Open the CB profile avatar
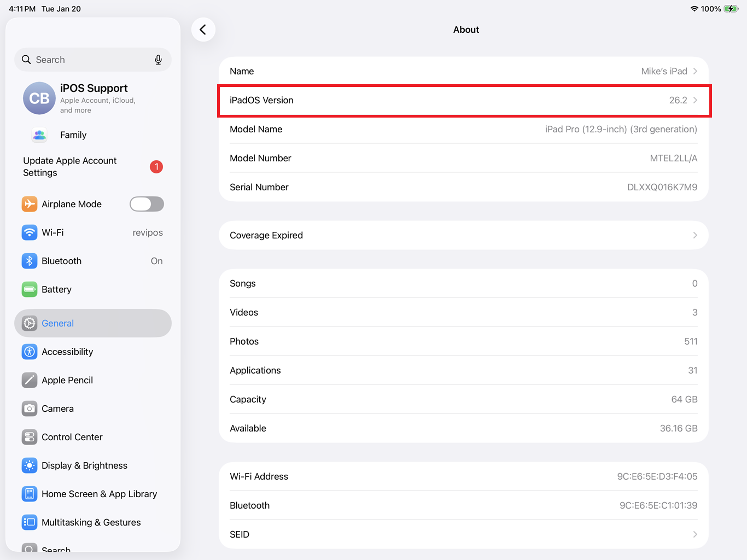Screen dimensions: 747x560 39,98
